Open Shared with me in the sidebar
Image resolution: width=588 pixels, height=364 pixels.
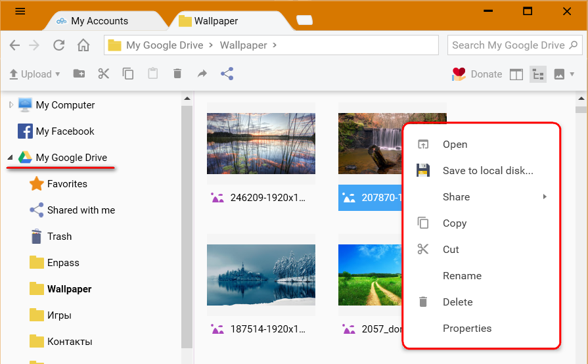tap(81, 210)
